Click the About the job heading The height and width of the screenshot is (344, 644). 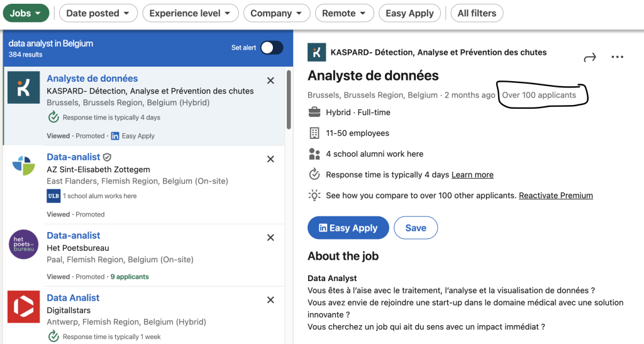point(343,256)
